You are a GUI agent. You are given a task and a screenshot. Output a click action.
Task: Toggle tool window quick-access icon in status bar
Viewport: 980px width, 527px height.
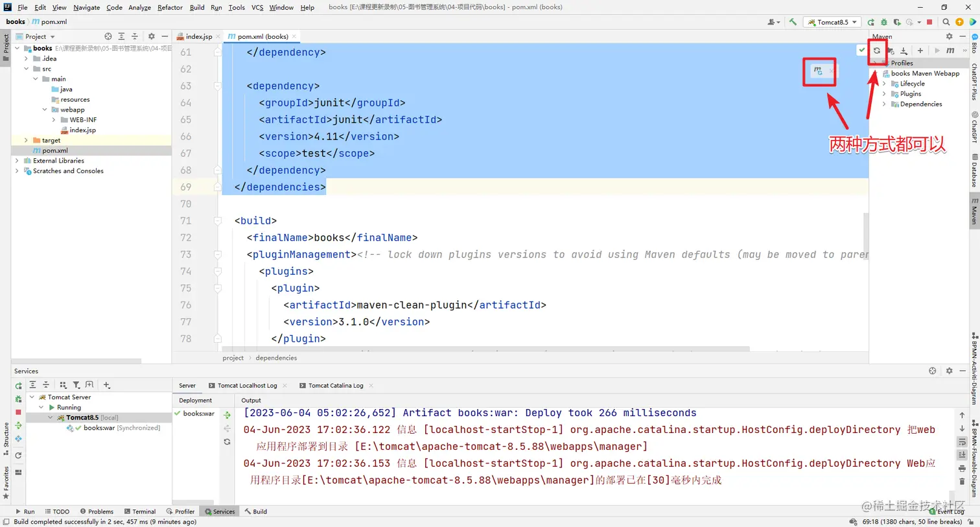(6, 522)
